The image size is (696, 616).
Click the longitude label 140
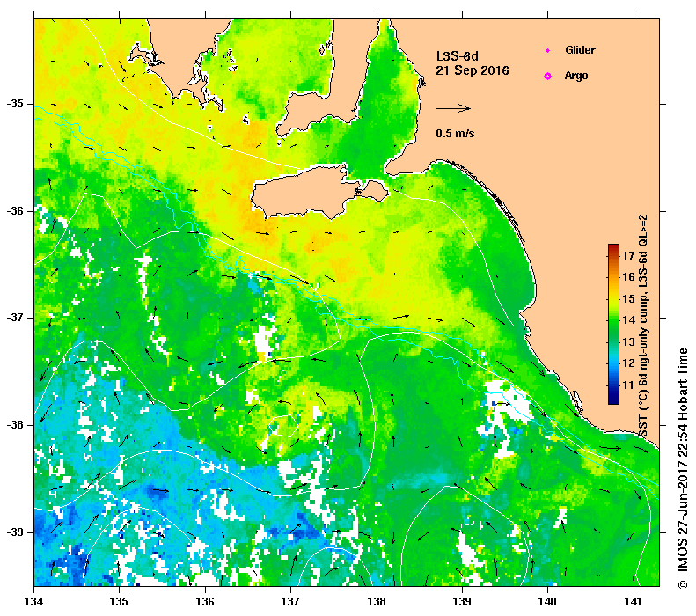(x=547, y=602)
